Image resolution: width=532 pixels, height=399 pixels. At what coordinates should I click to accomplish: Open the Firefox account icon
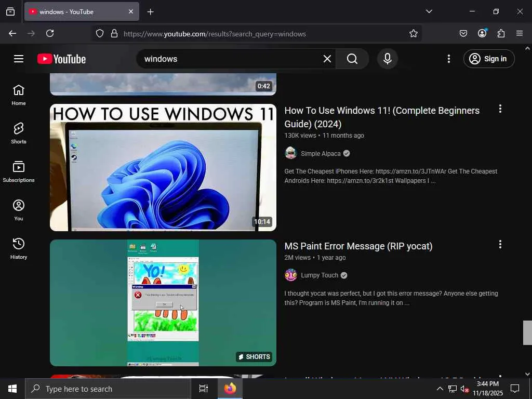click(482, 33)
